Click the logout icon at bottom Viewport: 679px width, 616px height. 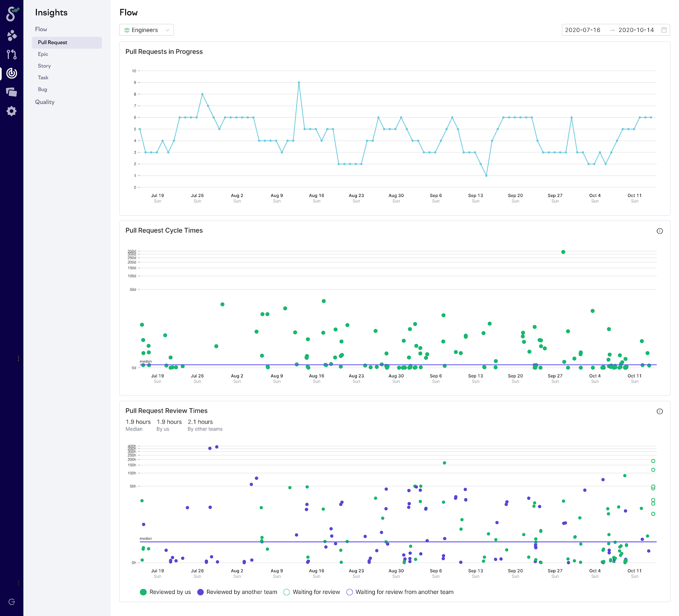click(12, 602)
